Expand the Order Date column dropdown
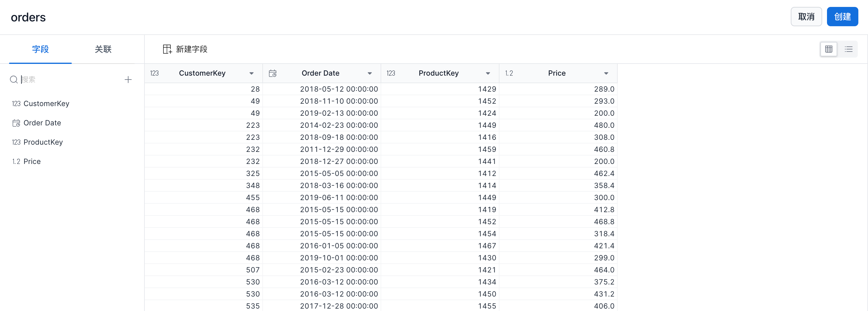The width and height of the screenshot is (868, 311). click(x=370, y=73)
